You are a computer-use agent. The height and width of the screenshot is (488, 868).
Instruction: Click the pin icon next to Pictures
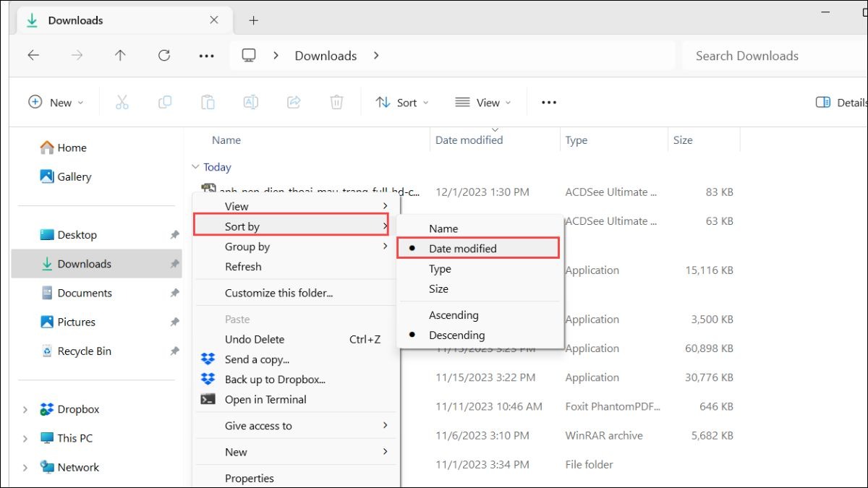(174, 322)
